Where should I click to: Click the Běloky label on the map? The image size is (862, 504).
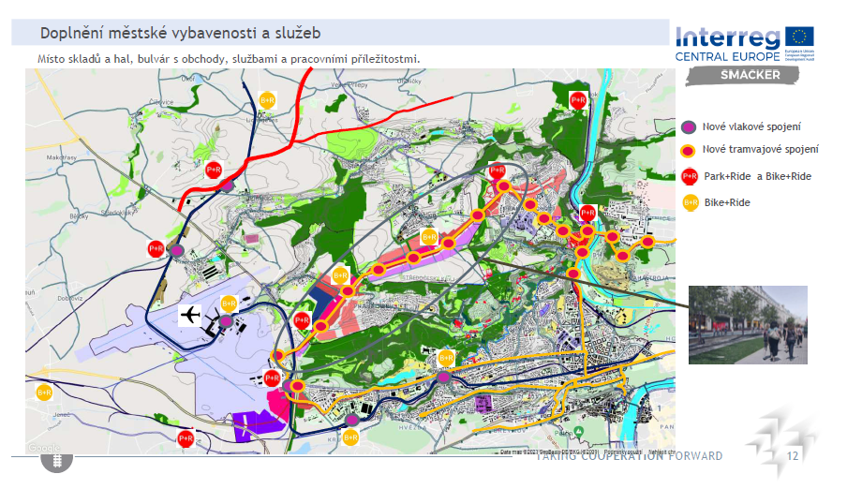click(79, 216)
